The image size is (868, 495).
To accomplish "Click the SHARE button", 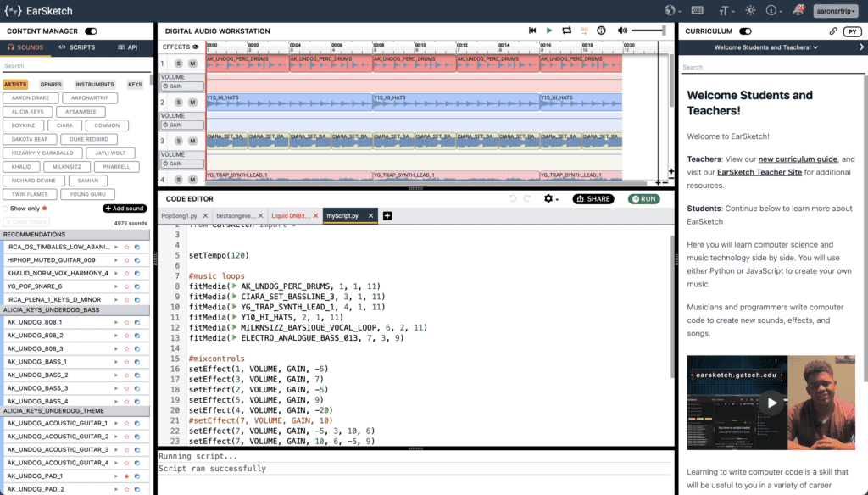I will [x=593, y=199].
